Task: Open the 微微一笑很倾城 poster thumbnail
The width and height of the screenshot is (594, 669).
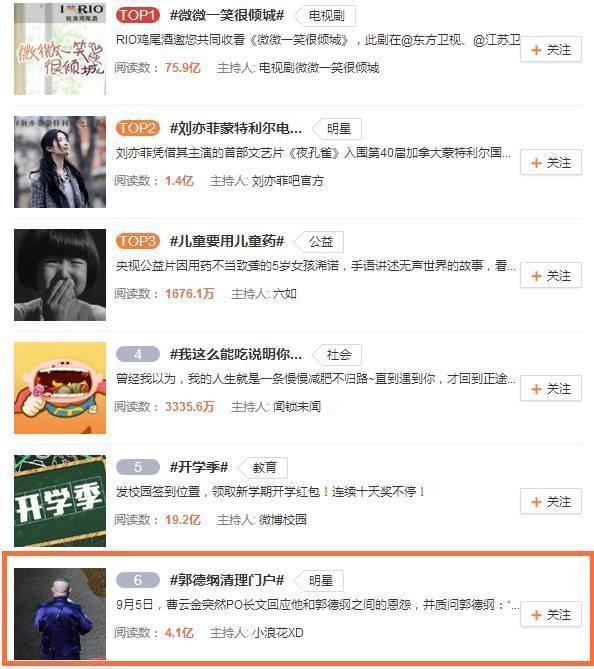Action: [60, 49]
